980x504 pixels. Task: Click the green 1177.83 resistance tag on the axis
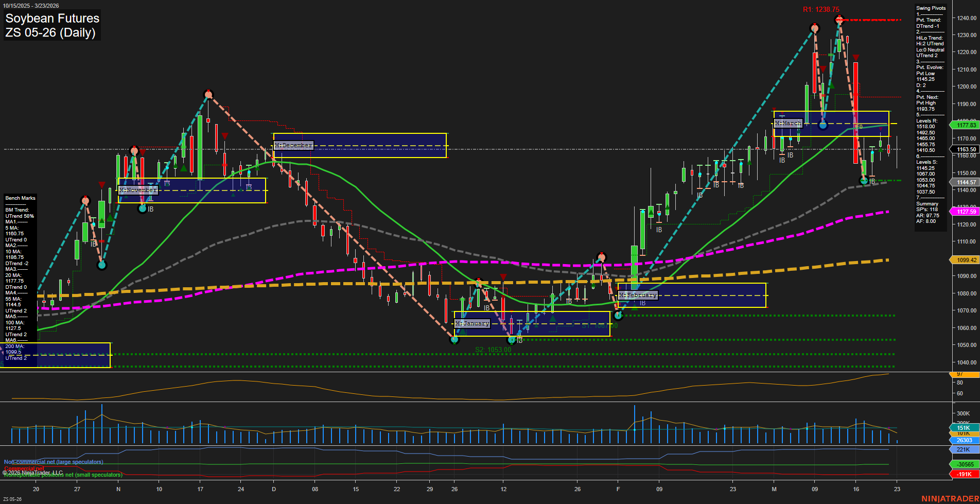pyautogui.click(x=965, y=125)
